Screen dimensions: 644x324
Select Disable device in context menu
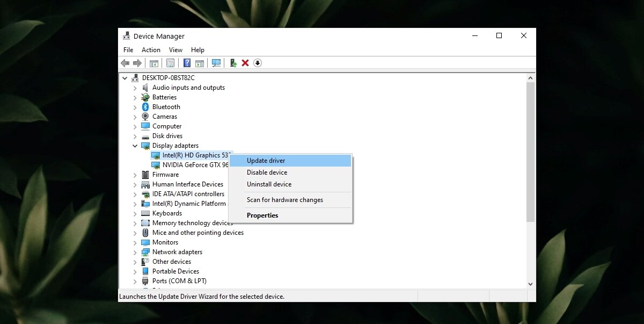(267, 172)
